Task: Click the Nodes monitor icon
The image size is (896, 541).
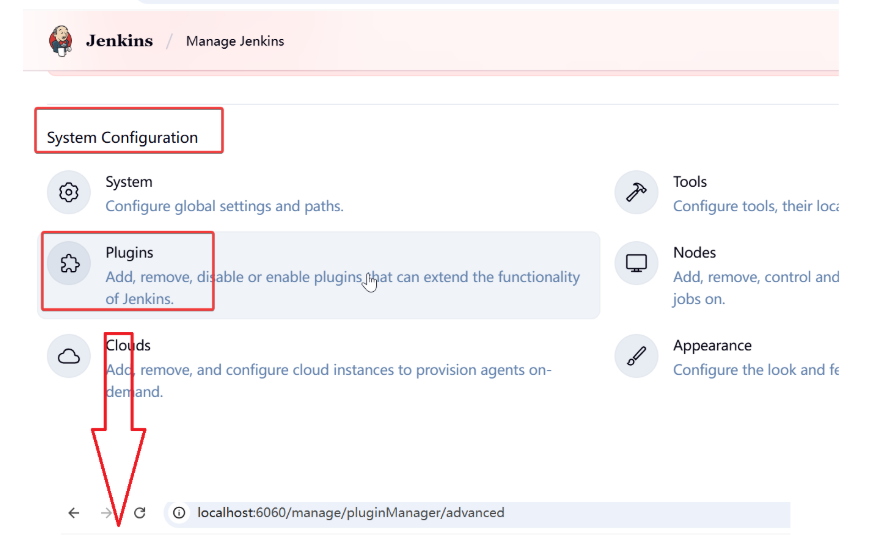Action: pos(636,263)
